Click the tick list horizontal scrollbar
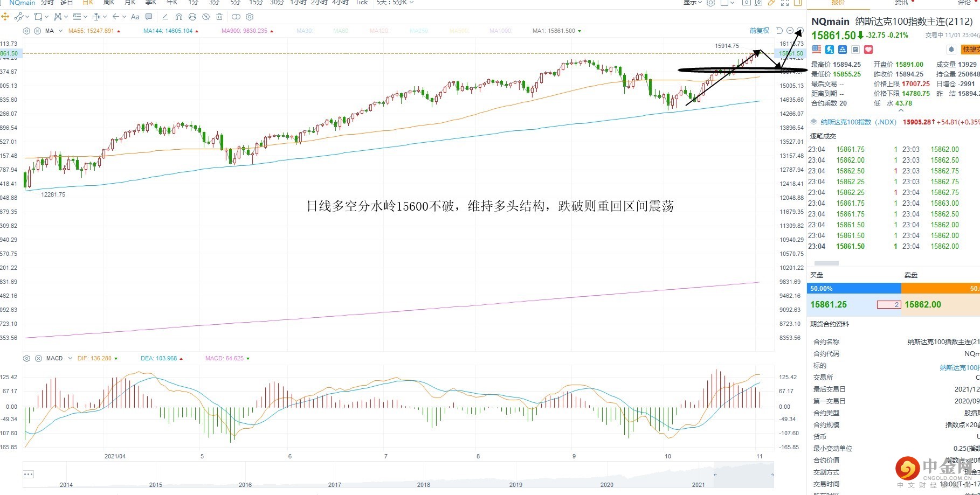Screen dimensions: 980x495 coord(826,263)
